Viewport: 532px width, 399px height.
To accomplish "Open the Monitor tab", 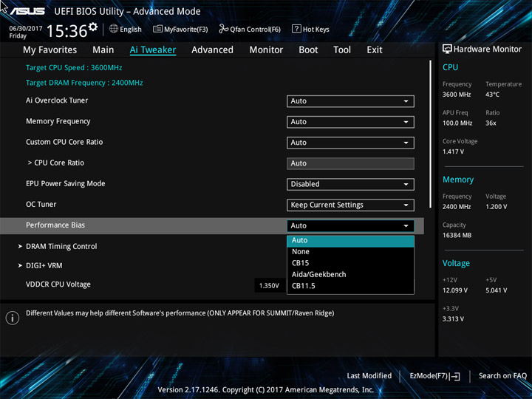I will [266, 50].
